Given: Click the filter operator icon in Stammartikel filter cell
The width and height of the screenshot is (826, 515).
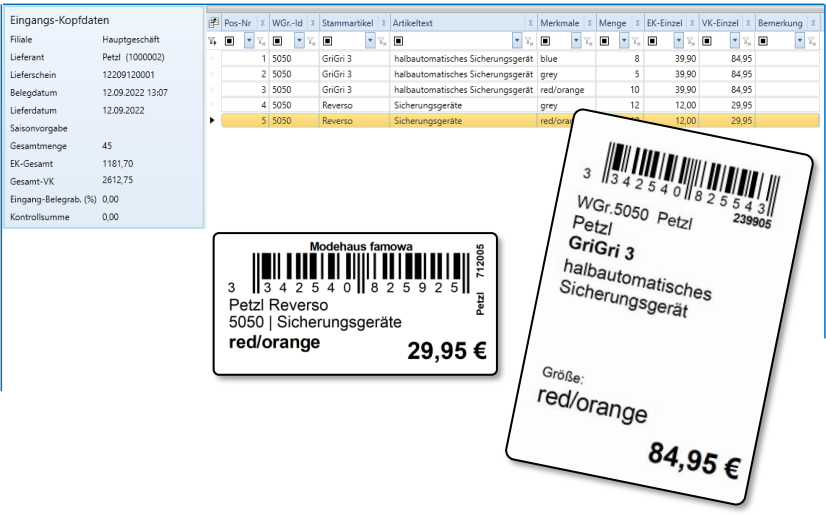Looking at the screenshot, I should coord(328,41).
